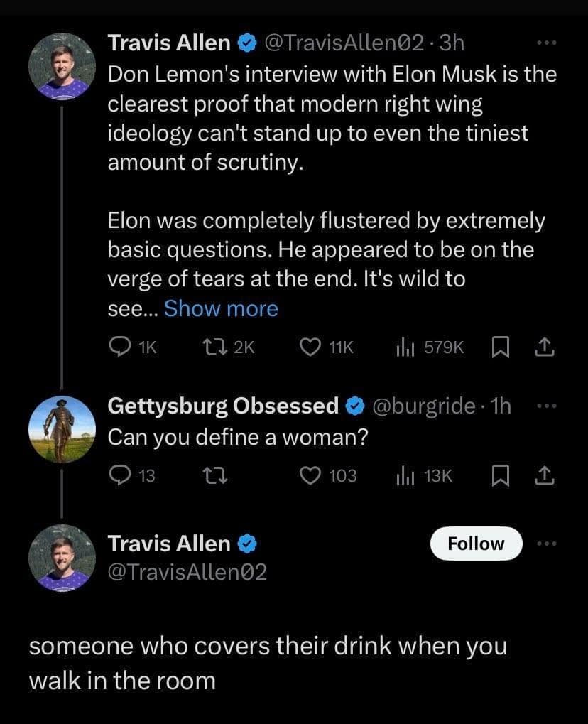Viewport: 588px width, 724px height.
Task: Like the tweet with 11K likes
Action: point(309,347)
